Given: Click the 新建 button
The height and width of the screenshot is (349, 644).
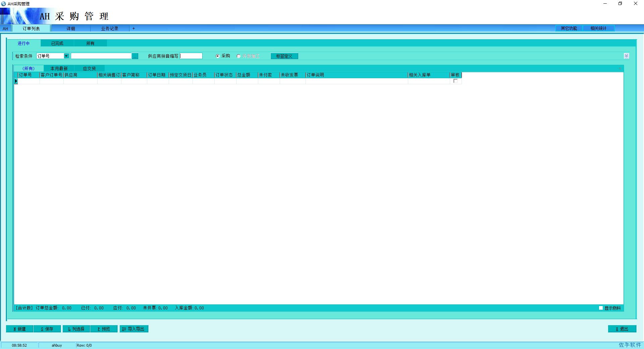Looking at the screenshot, I should pos(19,329).
